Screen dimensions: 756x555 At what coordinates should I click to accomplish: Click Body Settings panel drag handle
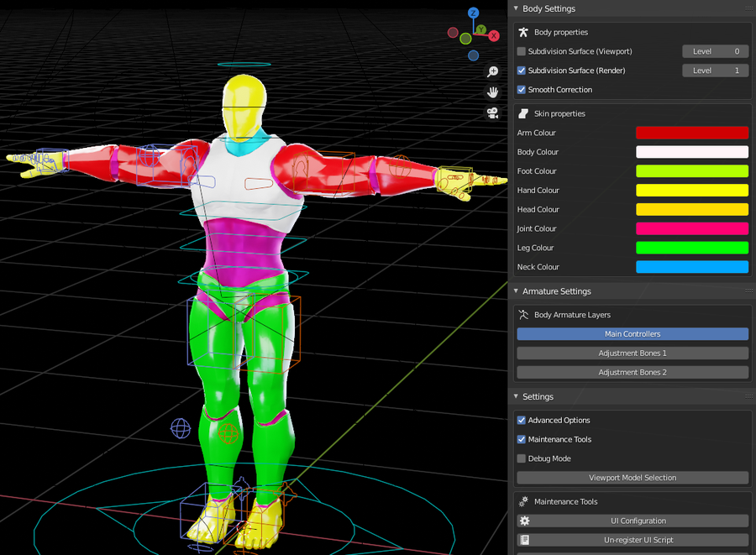748,8
